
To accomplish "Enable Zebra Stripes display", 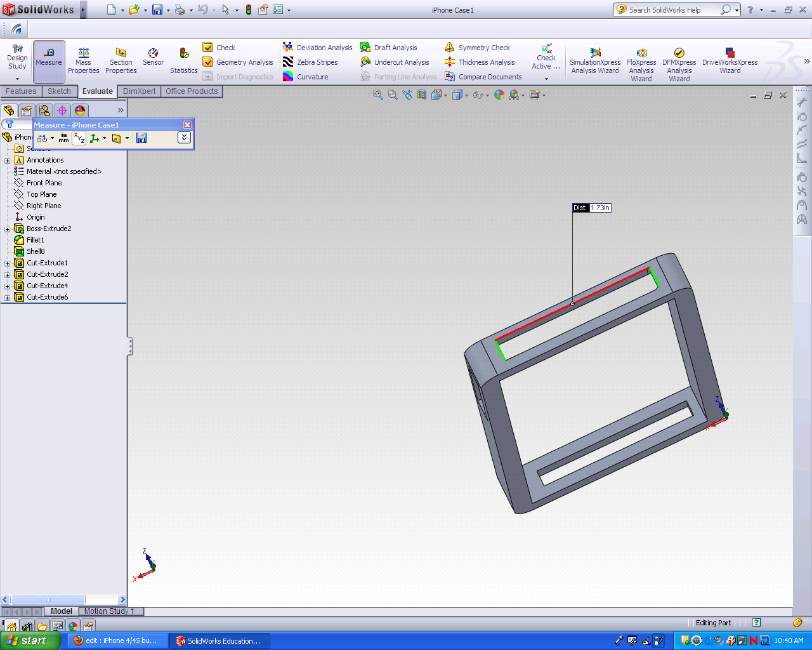I will [310, 62].
